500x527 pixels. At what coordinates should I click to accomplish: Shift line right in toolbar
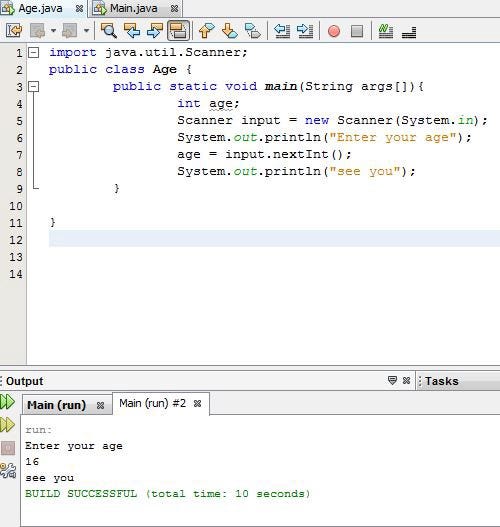coord(305,31)
